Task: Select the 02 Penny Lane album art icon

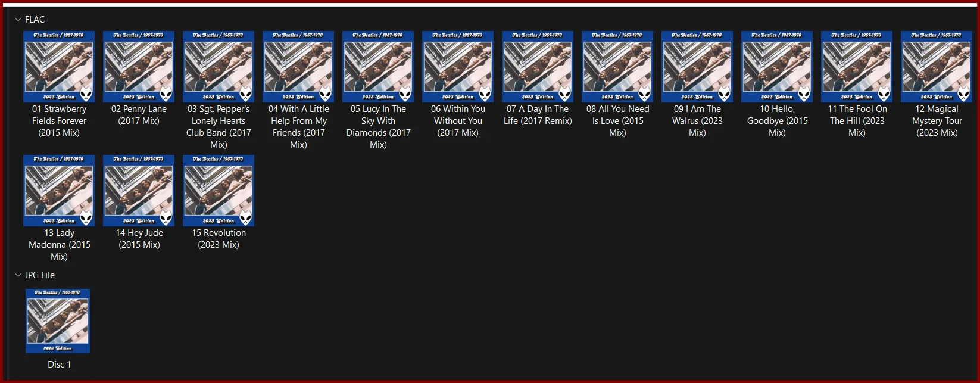Action: 139,67
